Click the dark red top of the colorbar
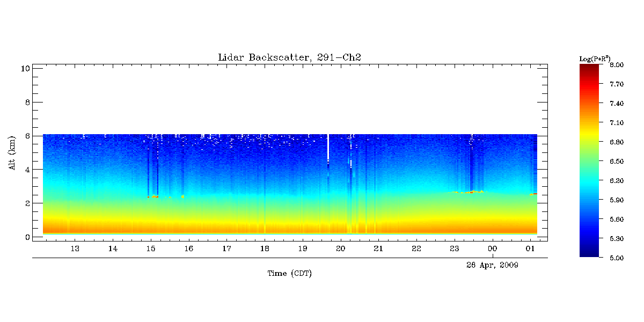The height and width of the screenshot is (322, 644). tap(589, 68)
